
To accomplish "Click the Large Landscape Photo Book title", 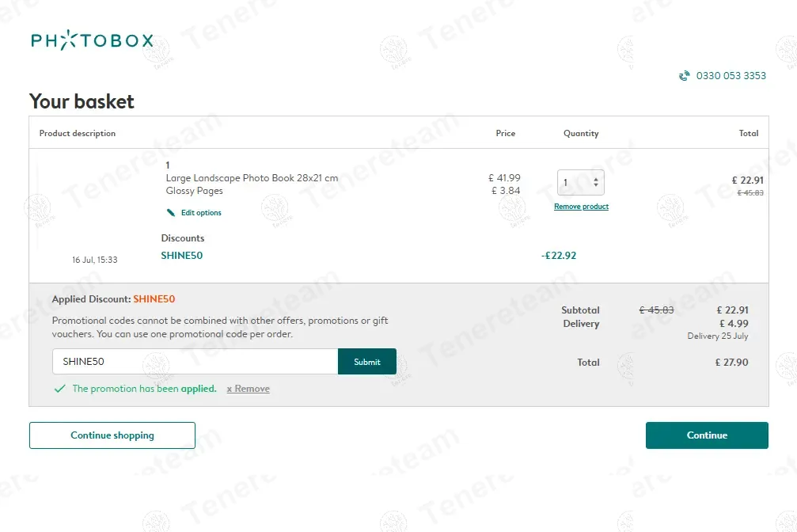I will [x=252, y=178].
